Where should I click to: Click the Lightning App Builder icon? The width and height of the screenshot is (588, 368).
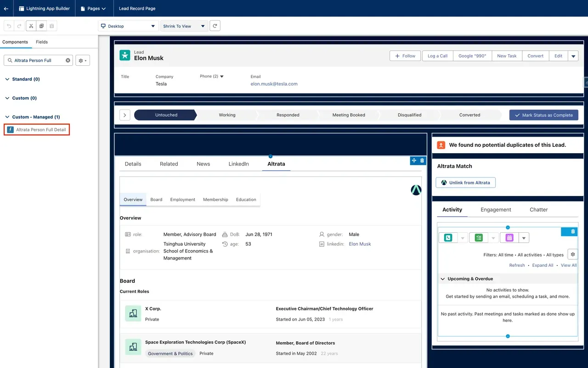click(x=22, y=8)
